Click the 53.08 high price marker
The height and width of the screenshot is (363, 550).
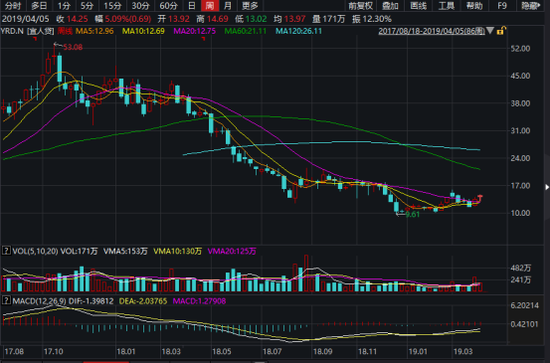click(x=73, y=47)
